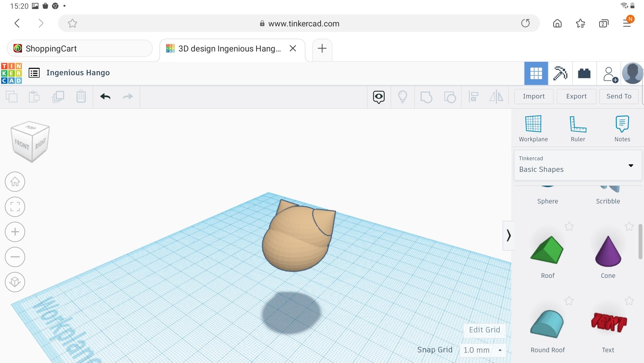This screenshot has height=363, width=644.
Task: Collapse the shapes panel chevron
Action: [508, 236]
